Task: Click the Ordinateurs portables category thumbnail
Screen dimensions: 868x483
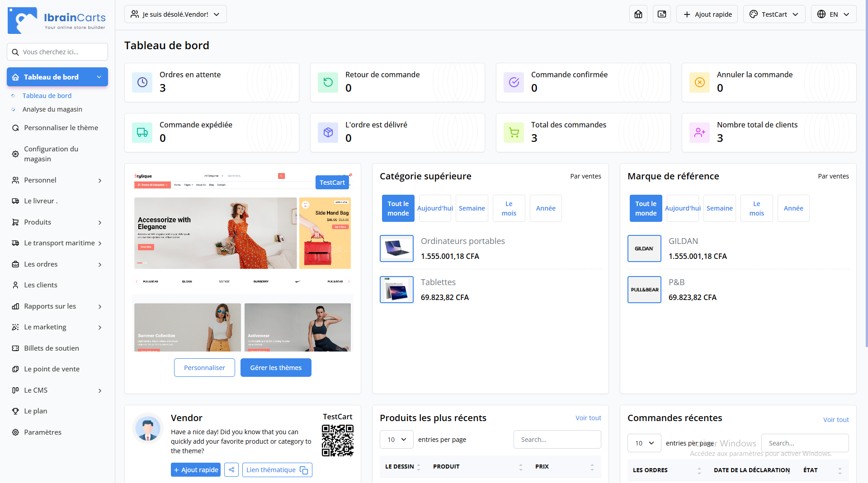Action: (x=396, y=249)
